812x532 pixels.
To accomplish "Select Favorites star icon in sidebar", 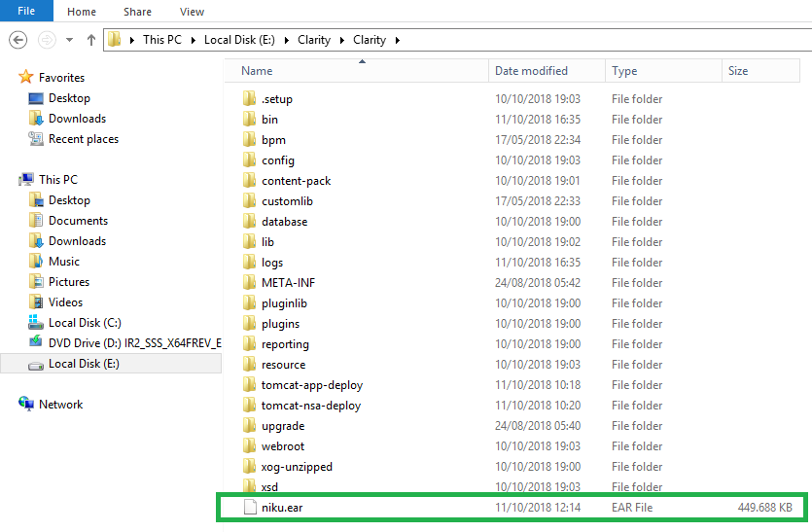I will click(26, 77).
